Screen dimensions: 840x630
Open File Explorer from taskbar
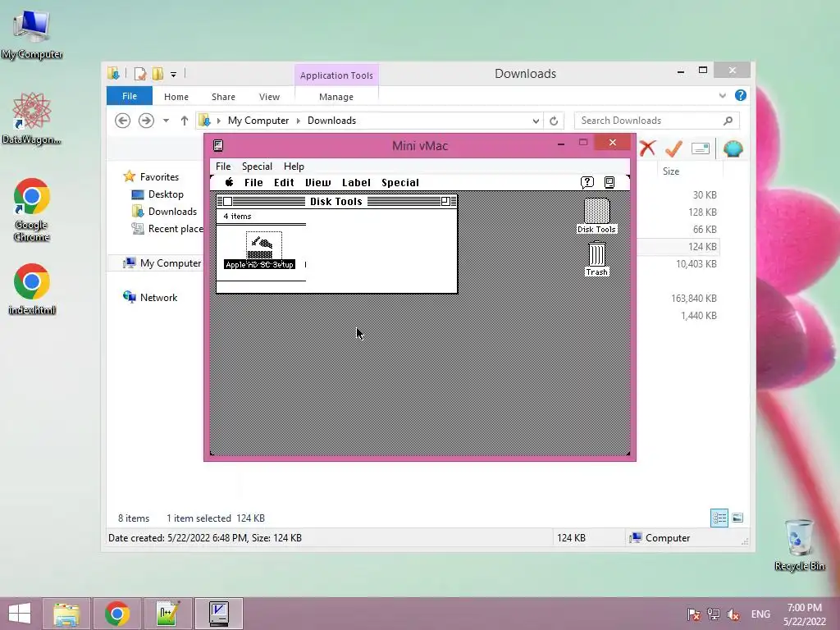click(66, 614)
